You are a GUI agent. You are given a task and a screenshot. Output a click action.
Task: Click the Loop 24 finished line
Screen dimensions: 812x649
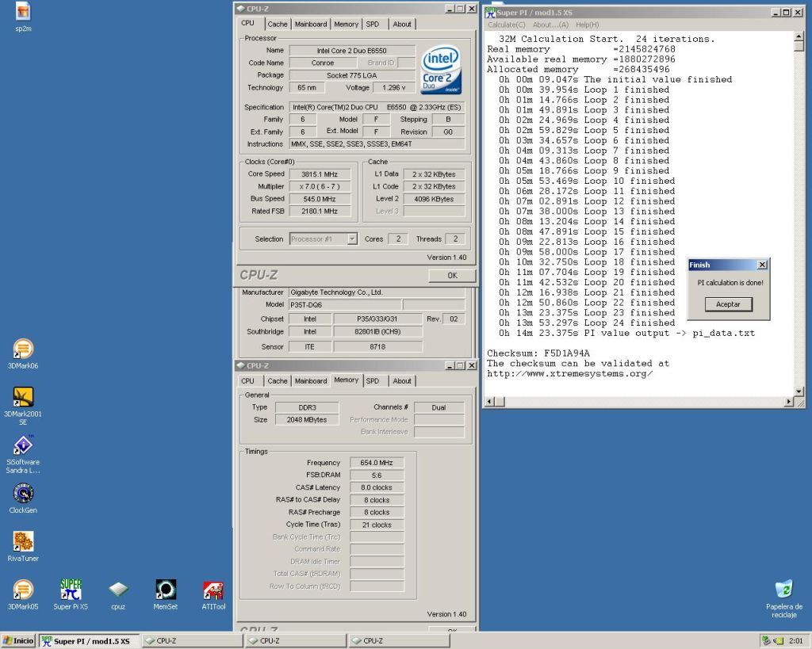(x=587, y=323)
